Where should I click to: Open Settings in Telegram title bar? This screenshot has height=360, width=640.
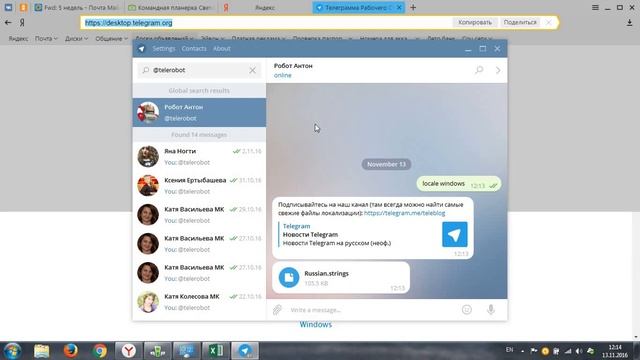[164, 49]
